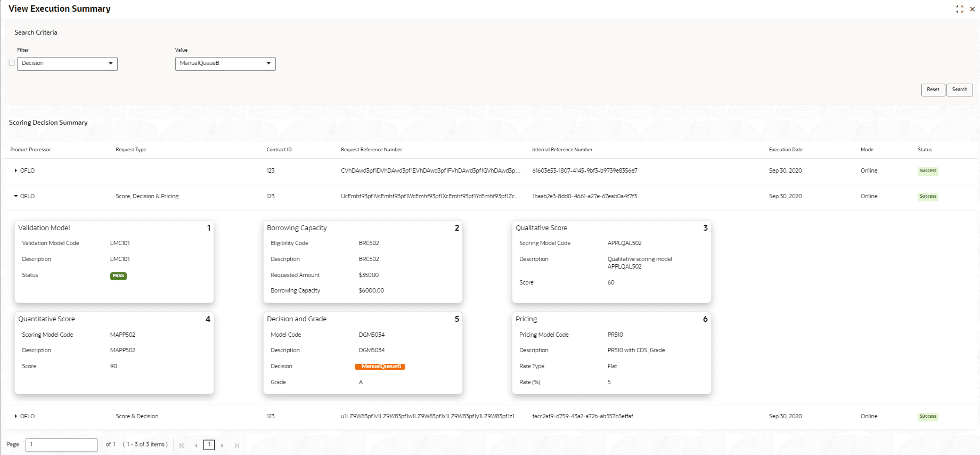Open the ManualQueueB value dropdown
The width and height of the screenshot is (980, 455).
tap(225, 63)
